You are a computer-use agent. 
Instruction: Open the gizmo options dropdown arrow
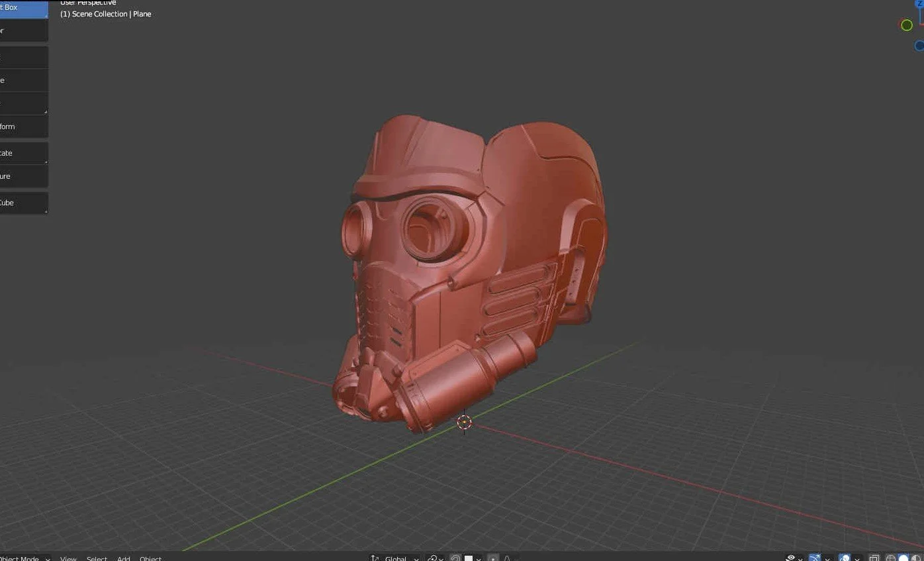(827, 558)
